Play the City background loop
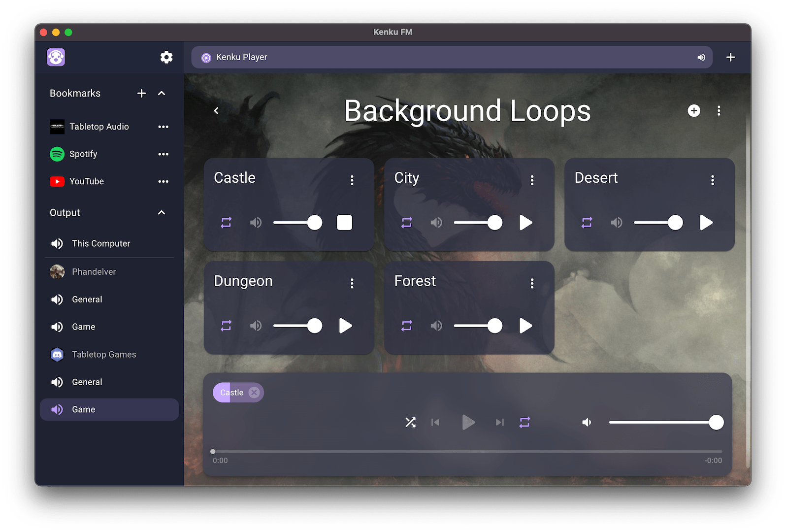This screenshot has width=786, height=532. click(x=525, y=223)
